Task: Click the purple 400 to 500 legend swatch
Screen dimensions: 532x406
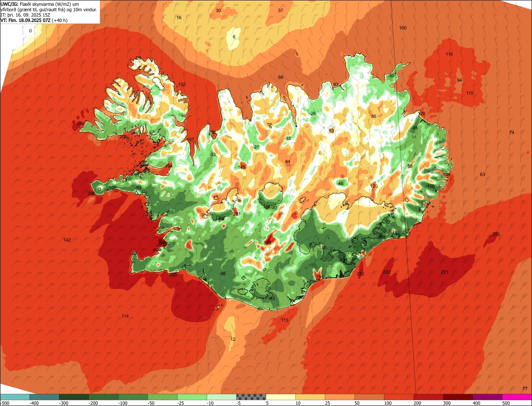Action: coord(487,397)
